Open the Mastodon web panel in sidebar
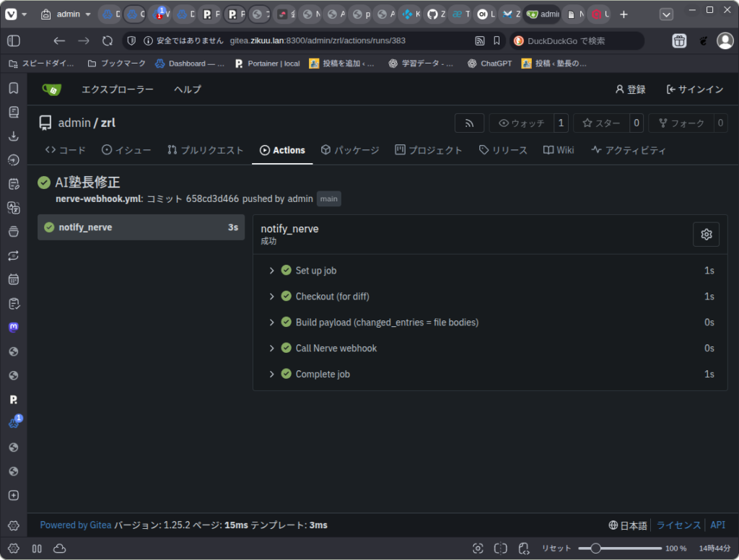Viewport: 739px width, 560px height. pyautogui.click(x=13, y=327)
